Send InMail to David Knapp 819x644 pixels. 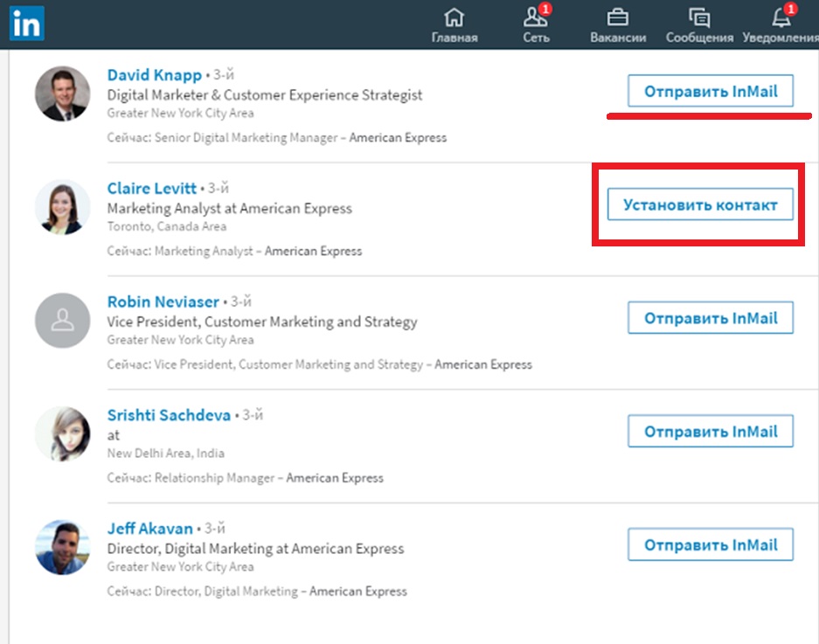(x=711, y=91)
